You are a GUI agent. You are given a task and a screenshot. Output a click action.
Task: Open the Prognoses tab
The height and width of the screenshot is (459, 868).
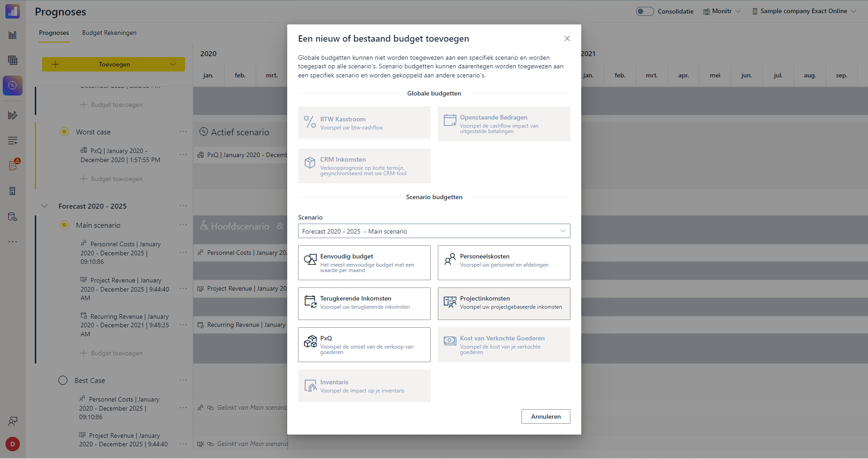(54, 33)
